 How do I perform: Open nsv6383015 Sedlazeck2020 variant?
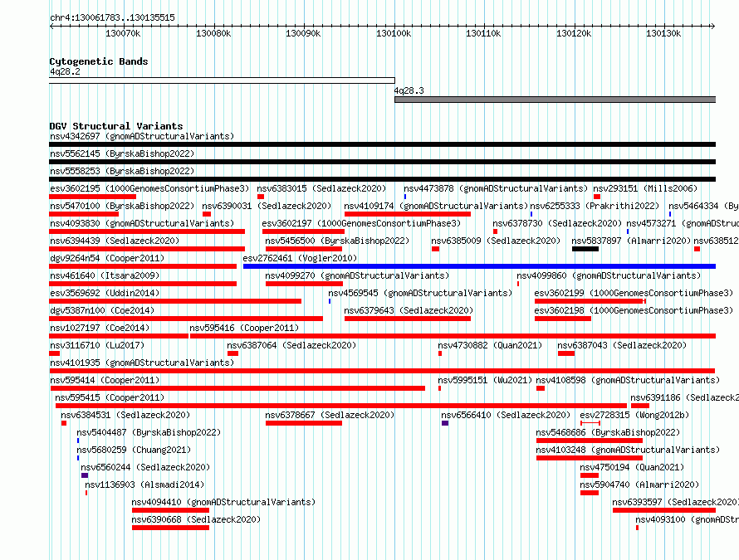(x=321, y=189)
